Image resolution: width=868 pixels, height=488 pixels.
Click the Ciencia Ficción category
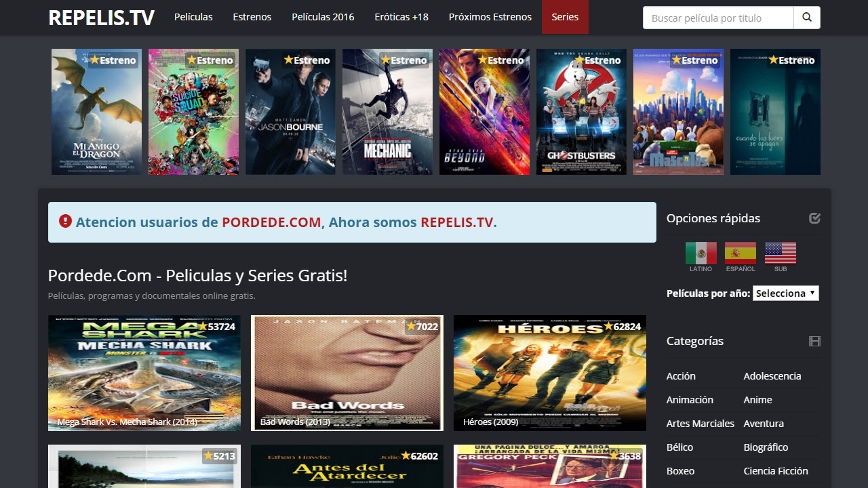click(776, 470)
